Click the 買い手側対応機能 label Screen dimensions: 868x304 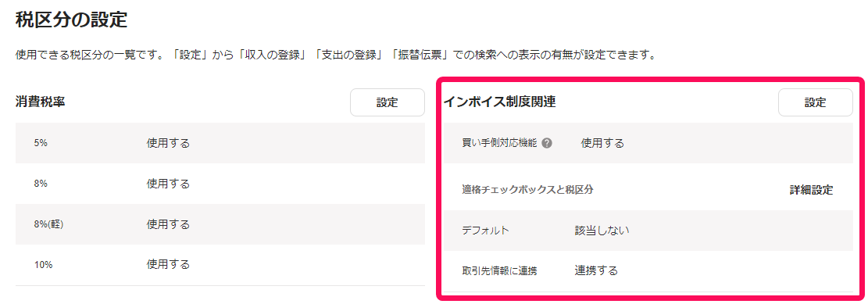point(499,144)
